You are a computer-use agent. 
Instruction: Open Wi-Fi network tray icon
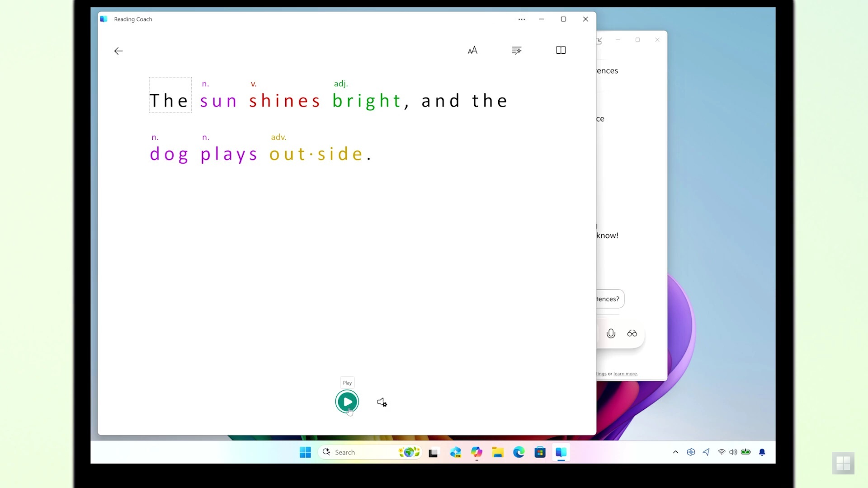click(722, 452)
